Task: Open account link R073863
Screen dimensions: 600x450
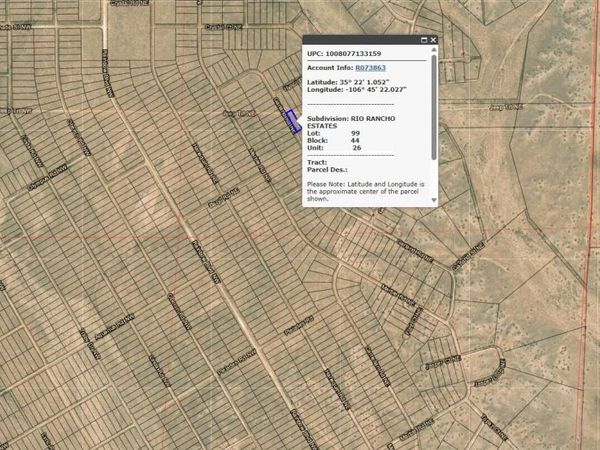Action: [x=370, y=68]
